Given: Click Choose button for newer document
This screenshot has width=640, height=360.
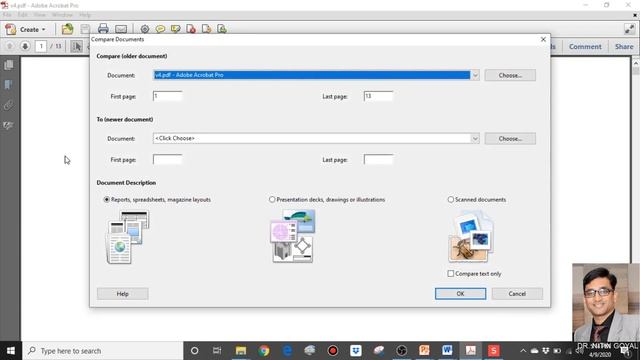Looking at the screenshot, I should 510,139.
